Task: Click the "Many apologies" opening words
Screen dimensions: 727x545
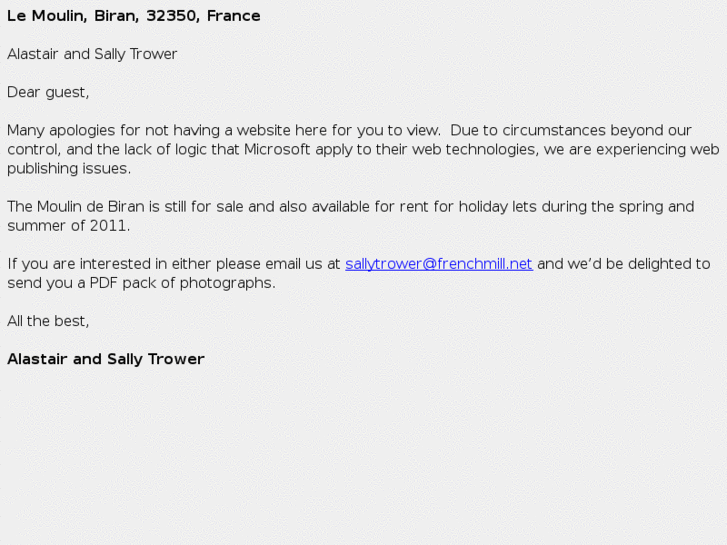Action: [x=59, y=131]
